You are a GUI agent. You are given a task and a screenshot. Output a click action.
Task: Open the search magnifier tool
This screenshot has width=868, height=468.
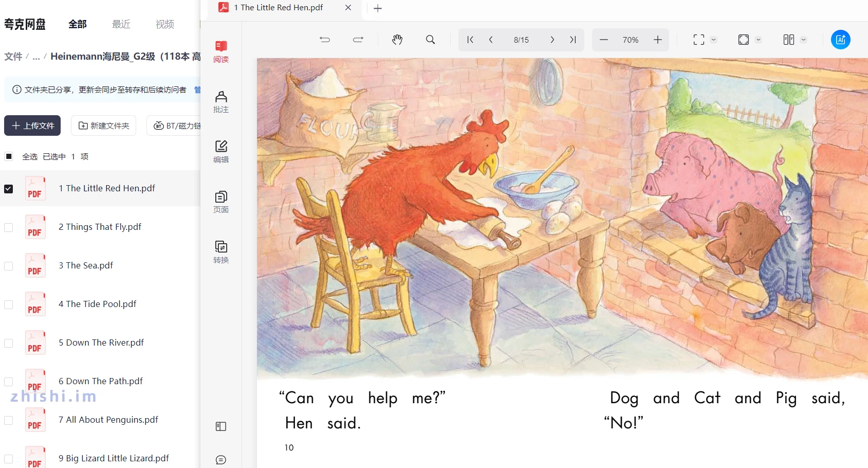[431, 40]
